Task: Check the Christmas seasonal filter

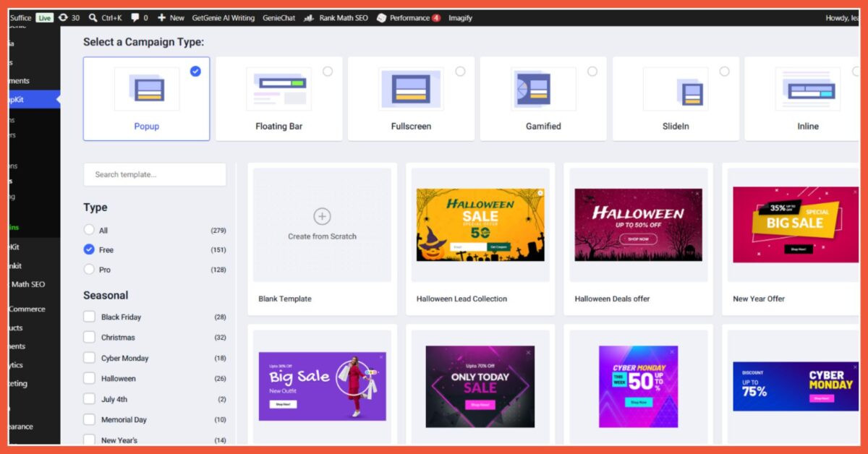Action: tap(89, 337)
